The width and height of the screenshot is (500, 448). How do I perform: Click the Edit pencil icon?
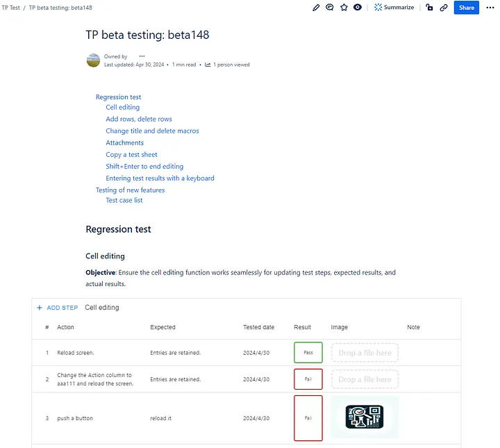(x=317, y=8)
